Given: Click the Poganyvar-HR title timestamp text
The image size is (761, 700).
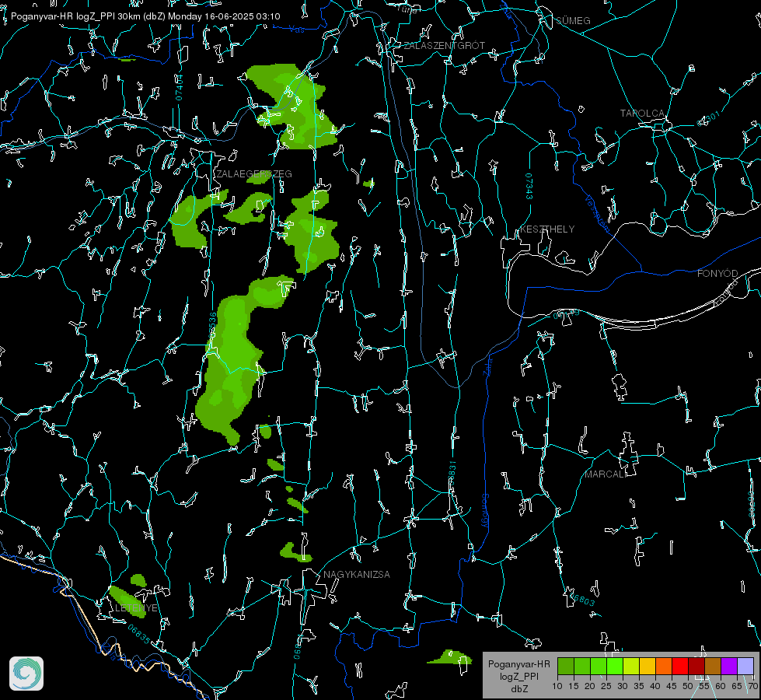Looking at the screenshot, I should point(145,16).
